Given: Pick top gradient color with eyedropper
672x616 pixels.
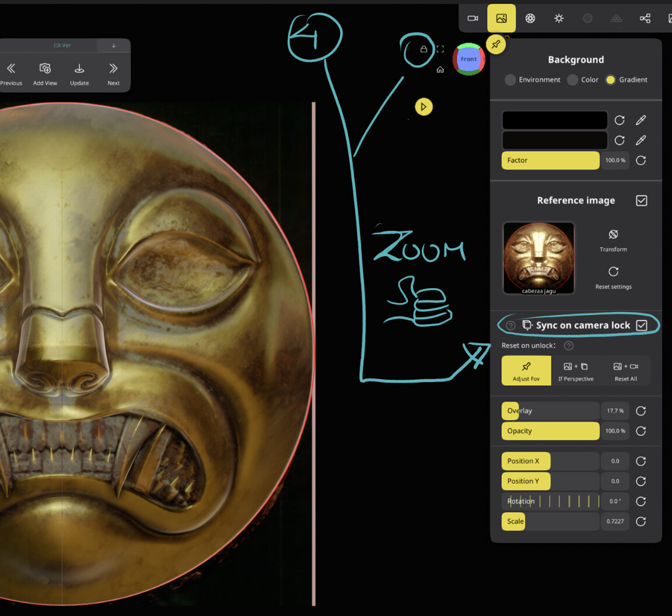Looking at the screenshot, I should coord(640,120).
